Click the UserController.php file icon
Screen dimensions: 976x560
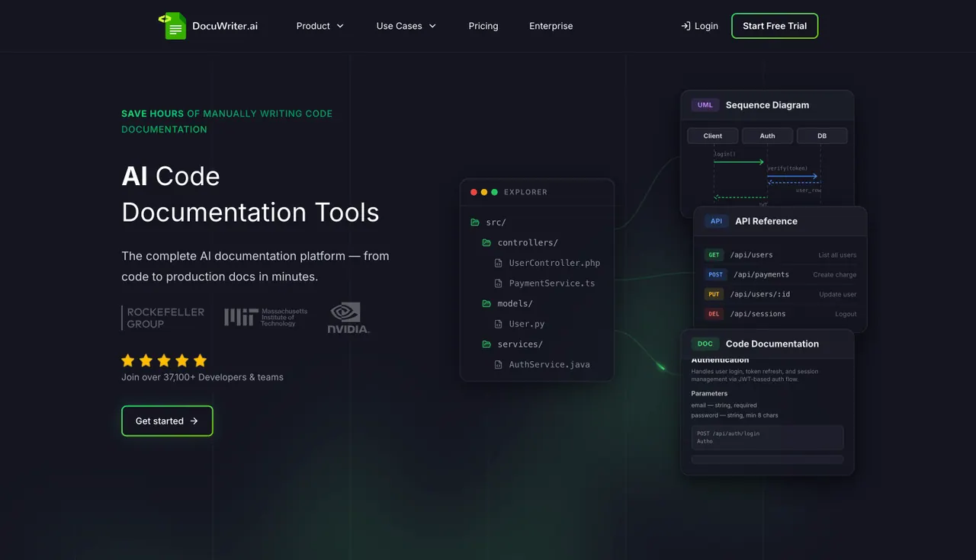click(498, 263)
